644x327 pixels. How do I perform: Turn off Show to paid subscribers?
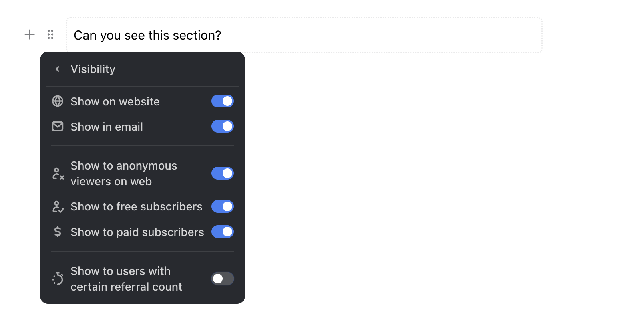click(x=223, y=232)
